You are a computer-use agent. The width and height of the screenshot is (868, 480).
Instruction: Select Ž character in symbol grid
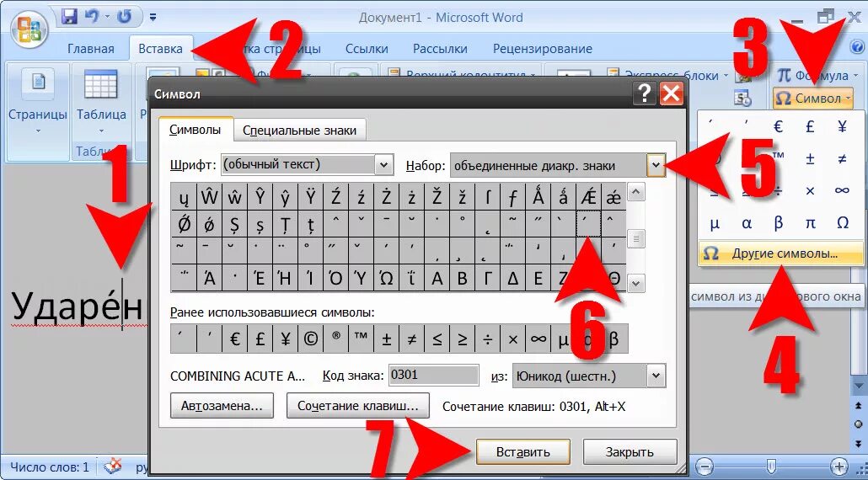pos(437,196)
